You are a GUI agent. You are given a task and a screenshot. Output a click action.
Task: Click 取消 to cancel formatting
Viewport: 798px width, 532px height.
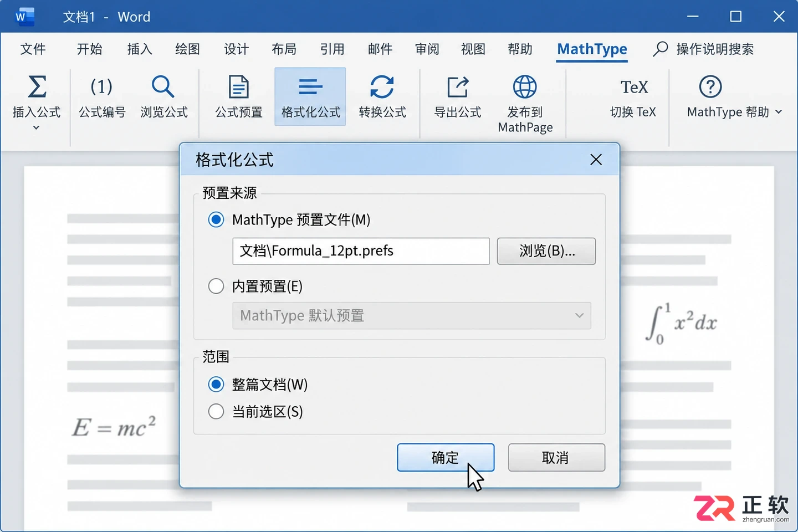556,458
